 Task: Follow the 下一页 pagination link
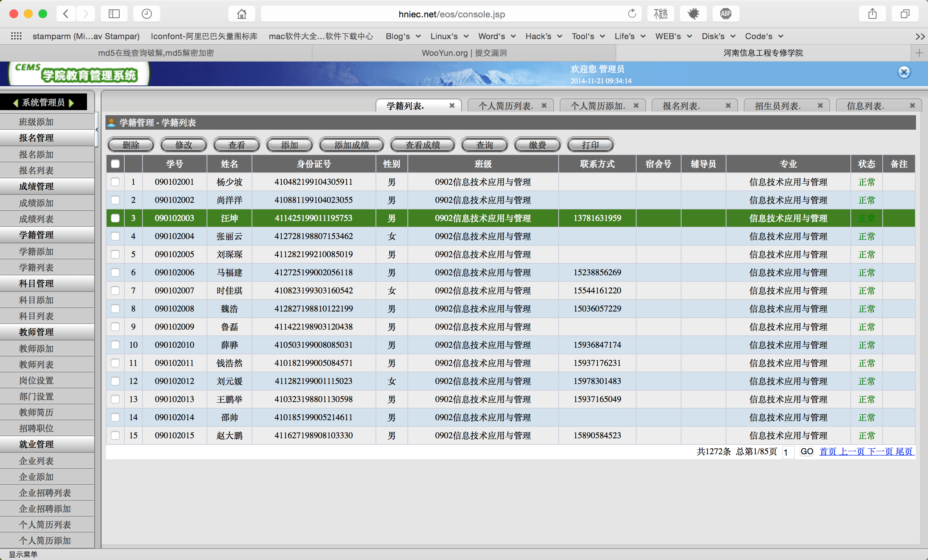point(880,451)
